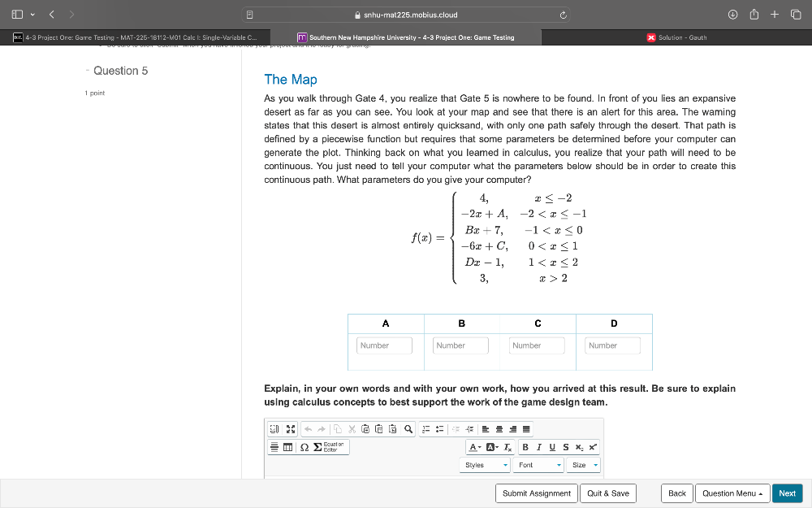The image size is (812, 508).
Task: Insert a horizontal line
Action: 274,447
